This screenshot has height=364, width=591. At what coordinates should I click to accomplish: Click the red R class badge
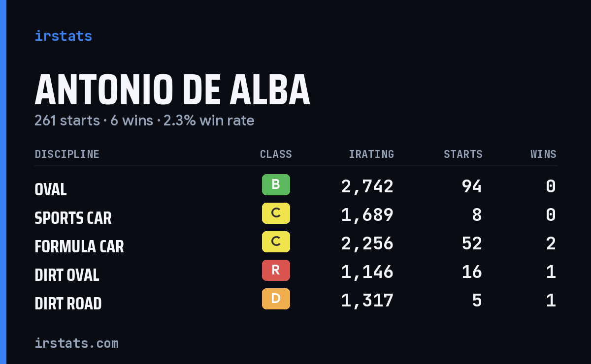(x=276, y=270)
